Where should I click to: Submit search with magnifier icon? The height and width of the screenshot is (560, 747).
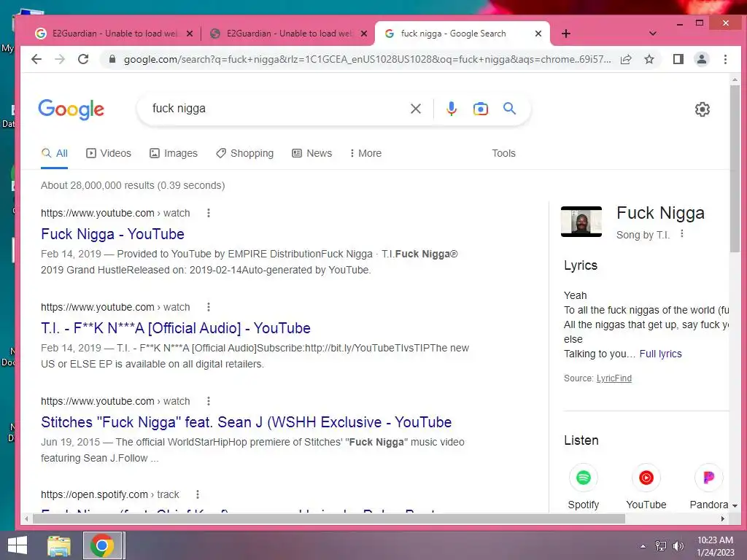[509, 109]
